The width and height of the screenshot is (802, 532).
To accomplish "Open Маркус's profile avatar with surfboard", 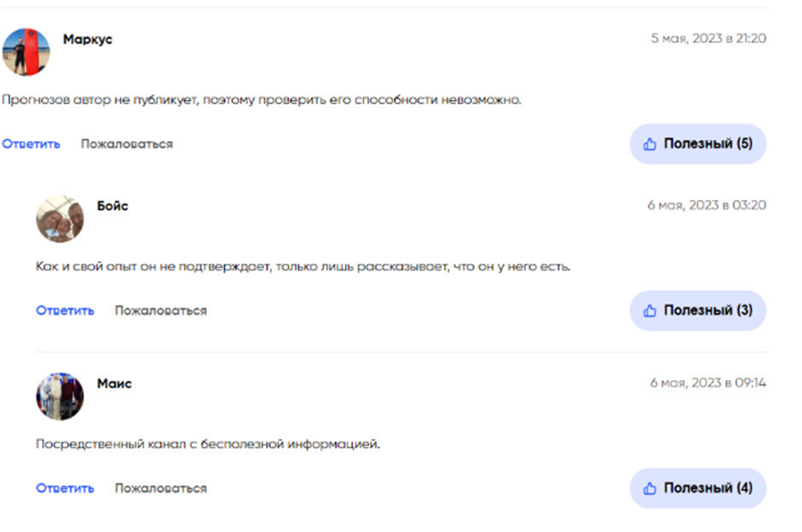I will pyautogui.click(x=26, y=52).
